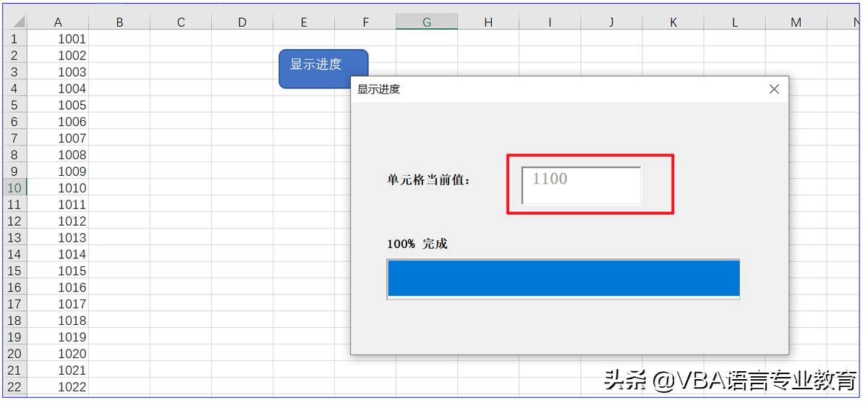Click cell containing 1017
The image size is (868, 403).
[x=58, y=304]
